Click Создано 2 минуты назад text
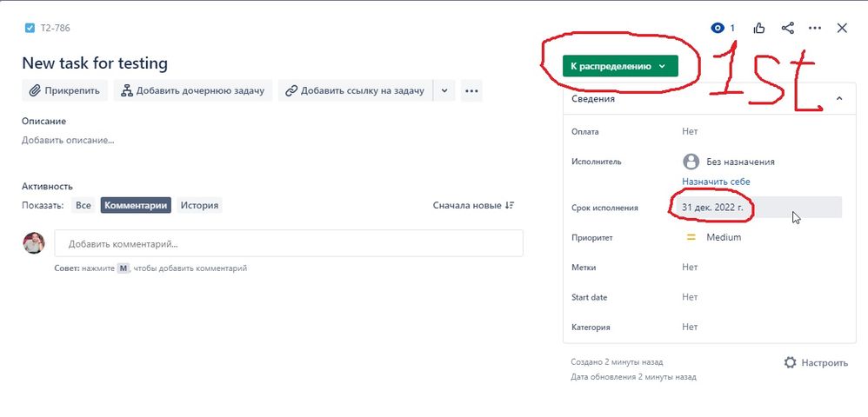 click(x=617, y=362)
